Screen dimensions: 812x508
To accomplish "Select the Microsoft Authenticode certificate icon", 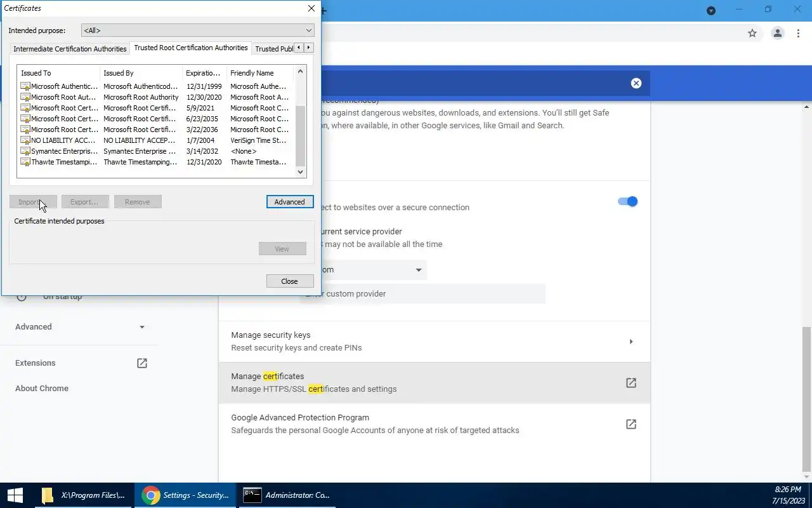I will tap(25, 86).
